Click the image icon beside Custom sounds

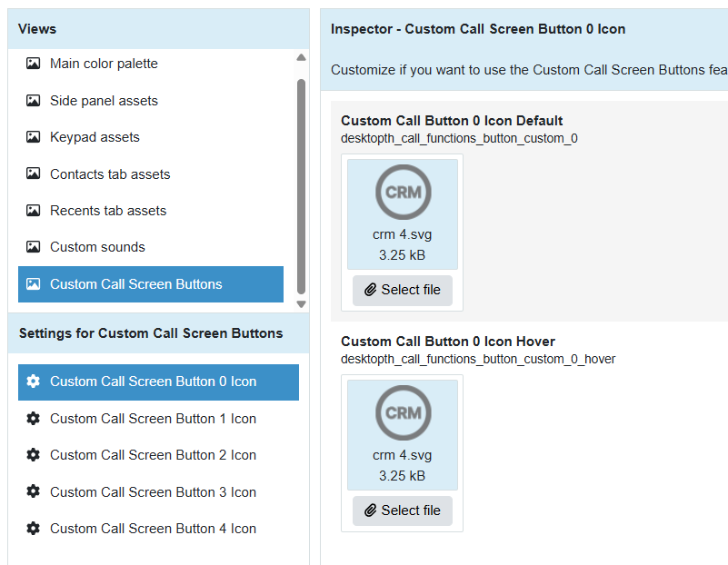click(x=33, y=247)
